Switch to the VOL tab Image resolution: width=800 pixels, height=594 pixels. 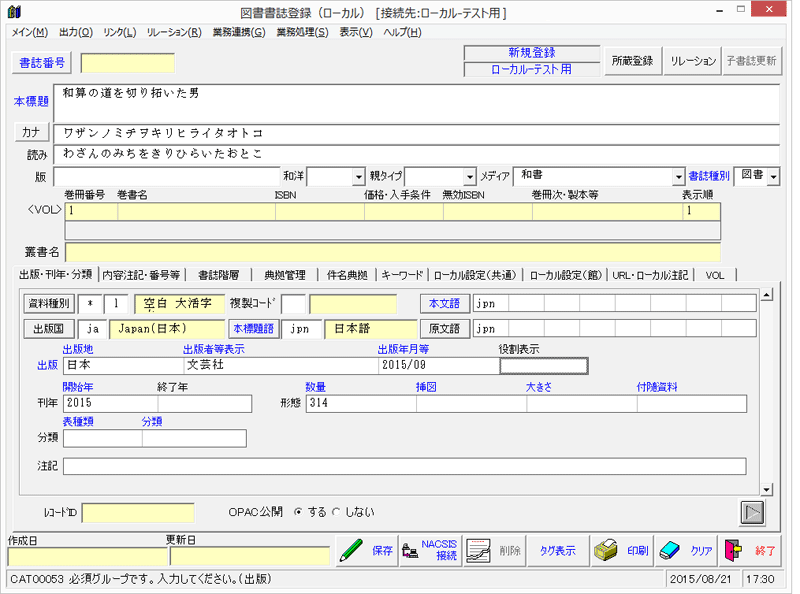pyautogui.click(x=715, y=276)
